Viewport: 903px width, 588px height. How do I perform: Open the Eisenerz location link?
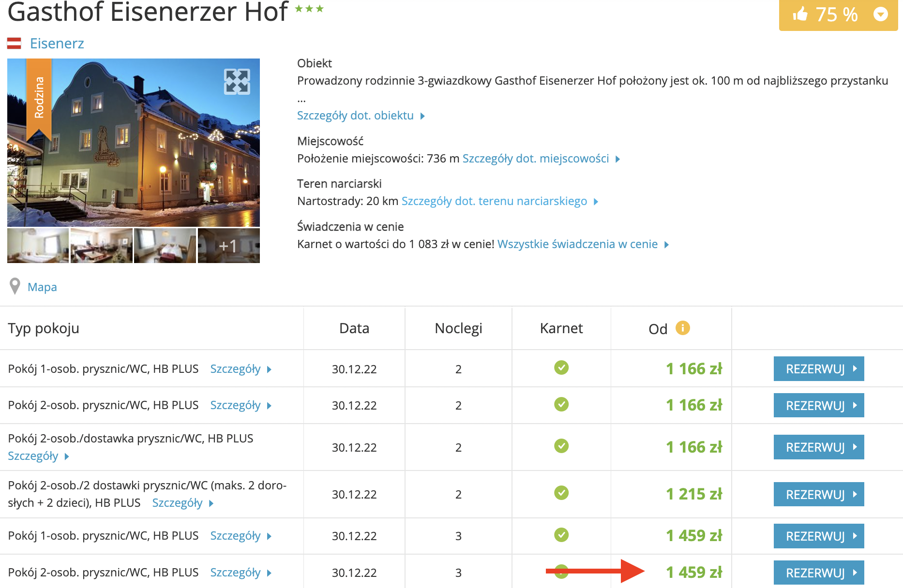(x=57, y=44)
